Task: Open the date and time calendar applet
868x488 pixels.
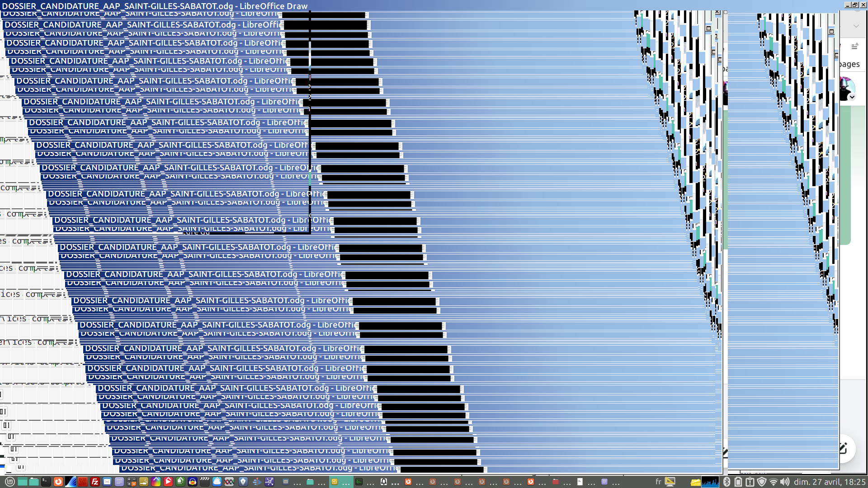Action: pyautogui.click(x=830, y=482)
